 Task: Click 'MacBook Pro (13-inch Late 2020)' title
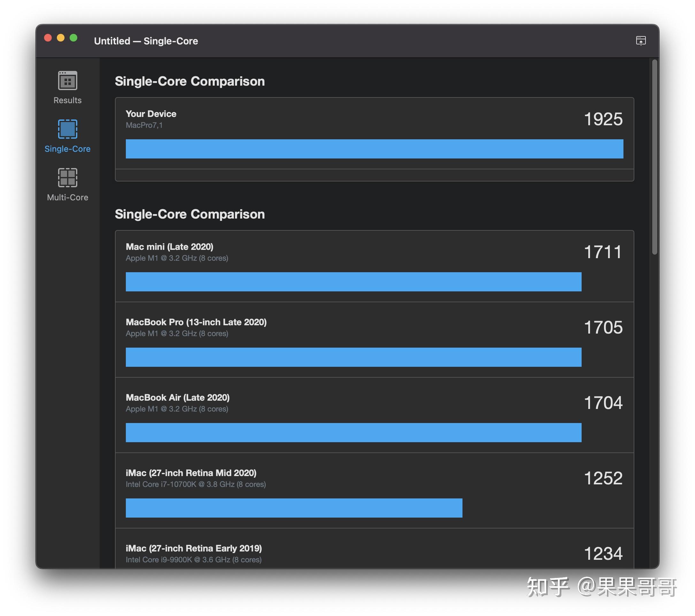pyautogui.click(x=196, y=322)
